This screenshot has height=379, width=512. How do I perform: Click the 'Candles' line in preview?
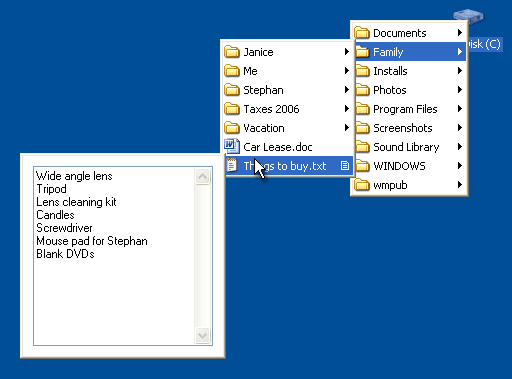point(55,215)
